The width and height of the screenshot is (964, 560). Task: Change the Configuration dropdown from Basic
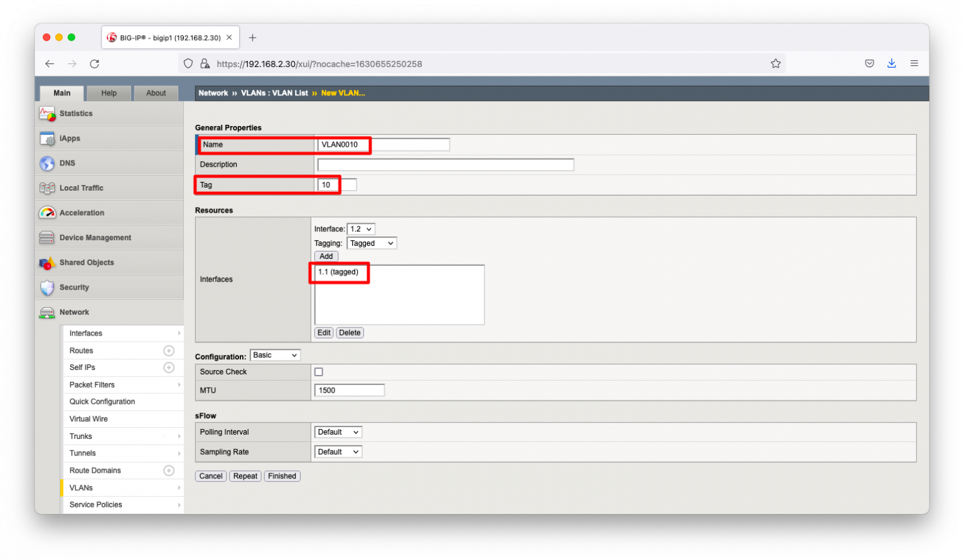pos(275,355)
